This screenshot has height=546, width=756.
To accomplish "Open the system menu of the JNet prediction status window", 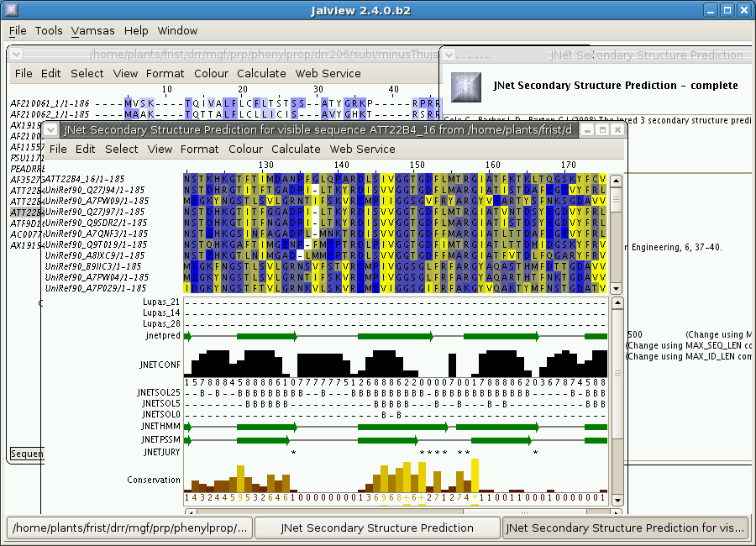I will (449, 55).
